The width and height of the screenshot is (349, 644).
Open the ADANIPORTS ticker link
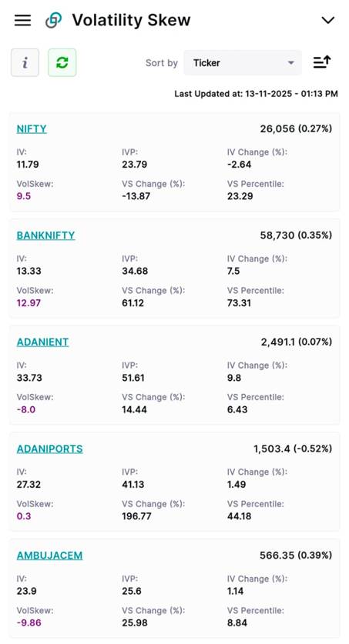coord(50,449)
